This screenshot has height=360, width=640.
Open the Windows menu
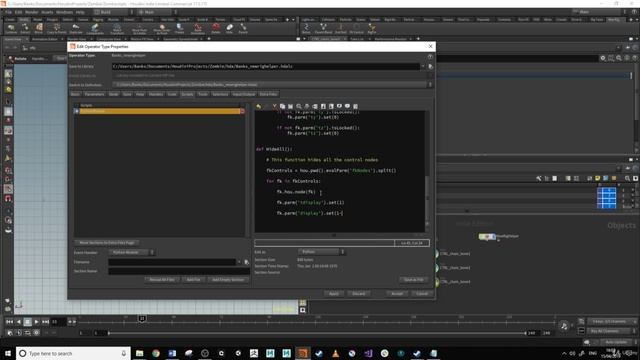pyautogui.click(x=64, y=12)
